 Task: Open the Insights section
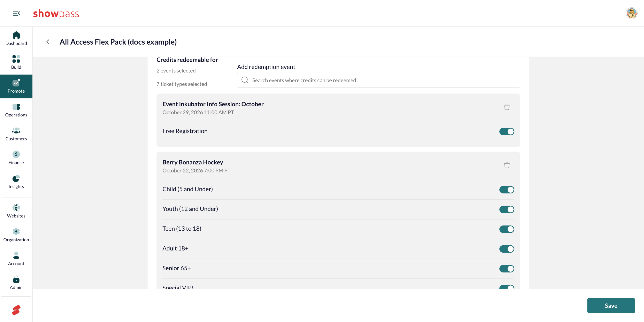(x=16, y=182)
